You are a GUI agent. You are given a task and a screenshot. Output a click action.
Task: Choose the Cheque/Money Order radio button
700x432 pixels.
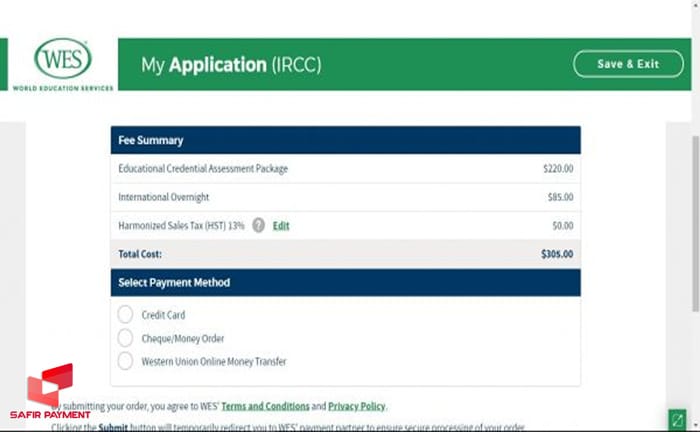[x=125, y=338]
